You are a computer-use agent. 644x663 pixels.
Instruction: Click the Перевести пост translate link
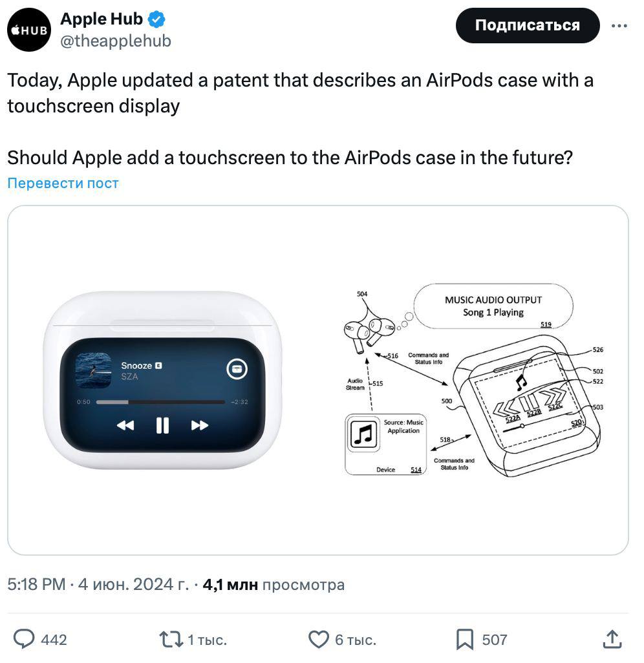coord(63,183)
